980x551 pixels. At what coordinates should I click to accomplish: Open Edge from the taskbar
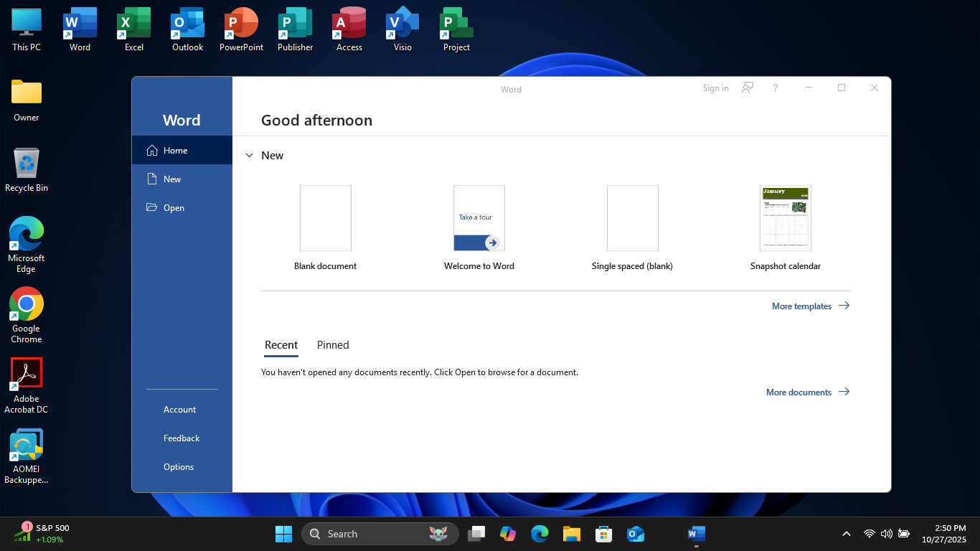pyautogui.click(x=540, y=534)
